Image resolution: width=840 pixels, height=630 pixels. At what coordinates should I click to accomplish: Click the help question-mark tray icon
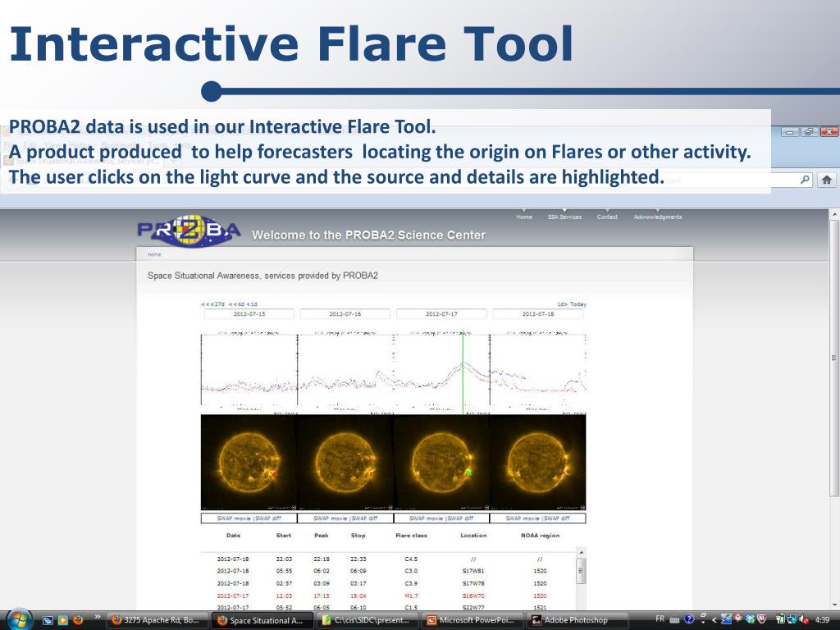point(689,619)
